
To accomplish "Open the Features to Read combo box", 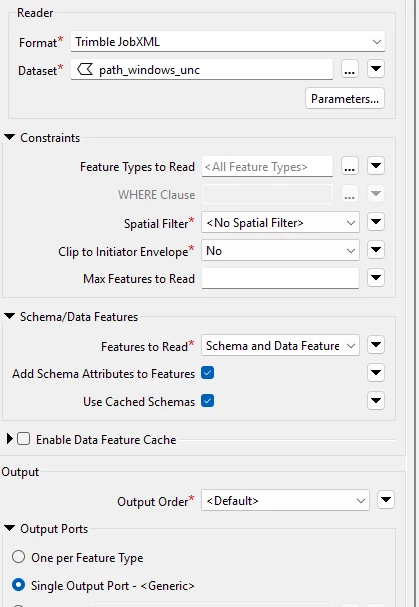I will [280, 345].
